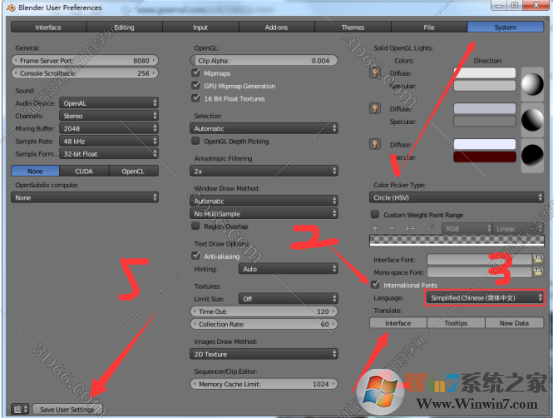Image resolution: width=554 pixels, height=418 pixels.
Task: Toggle International Fonts checkbox
Action: (x=375, y=284)
